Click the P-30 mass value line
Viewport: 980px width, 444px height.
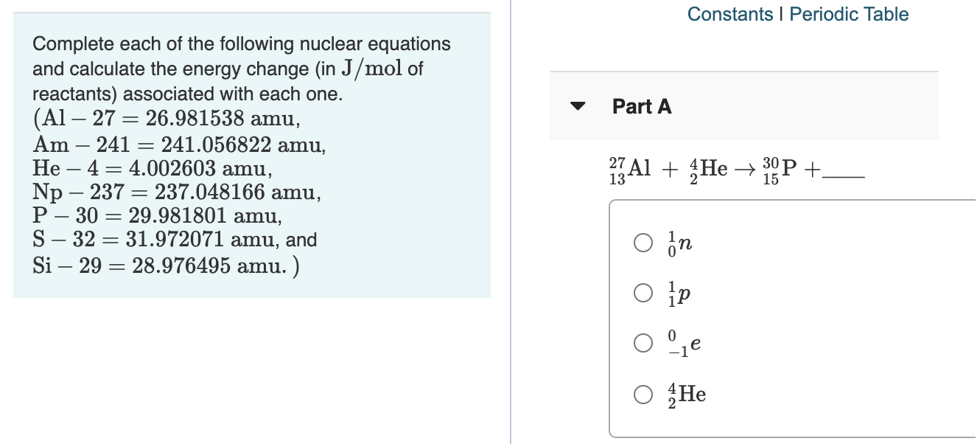(x=158, y=217)
